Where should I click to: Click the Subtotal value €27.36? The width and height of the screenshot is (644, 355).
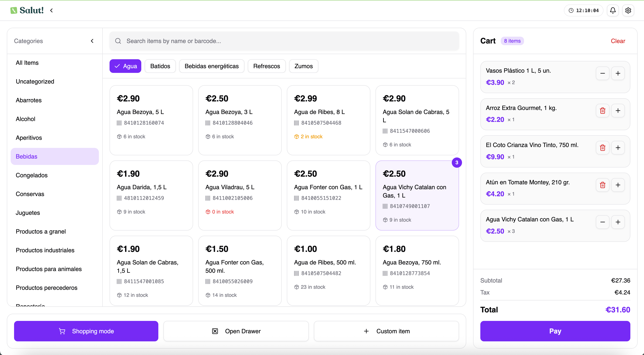[621, 280]
